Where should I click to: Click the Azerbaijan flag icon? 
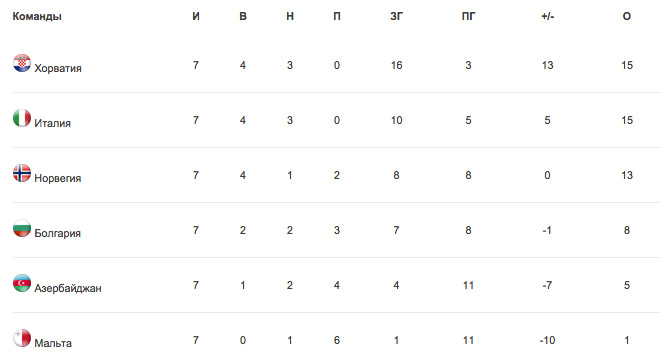22,283
